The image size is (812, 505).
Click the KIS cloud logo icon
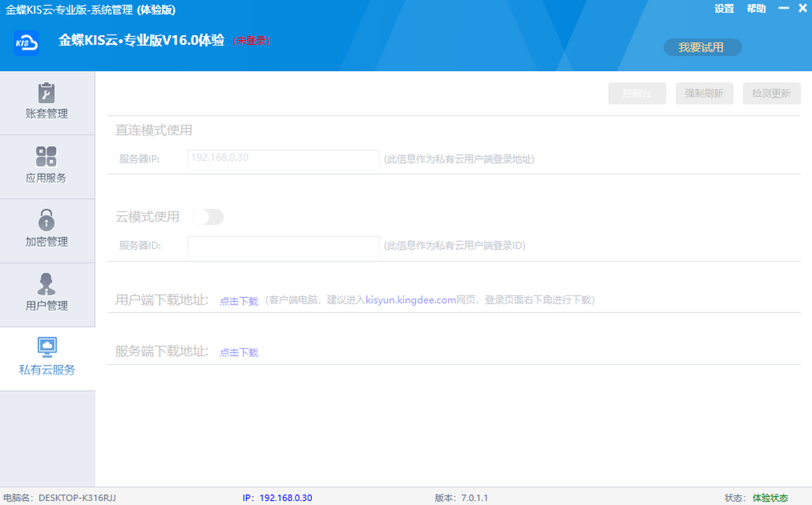tap(26, 43)
